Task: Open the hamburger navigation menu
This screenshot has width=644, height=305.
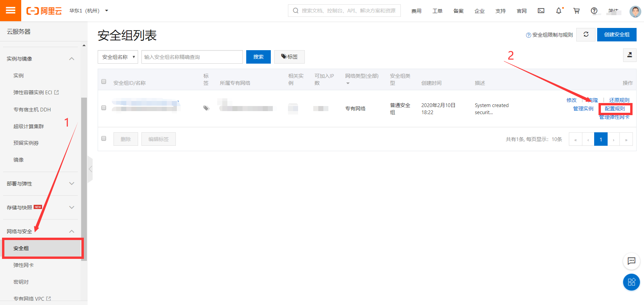Action: 10,10
